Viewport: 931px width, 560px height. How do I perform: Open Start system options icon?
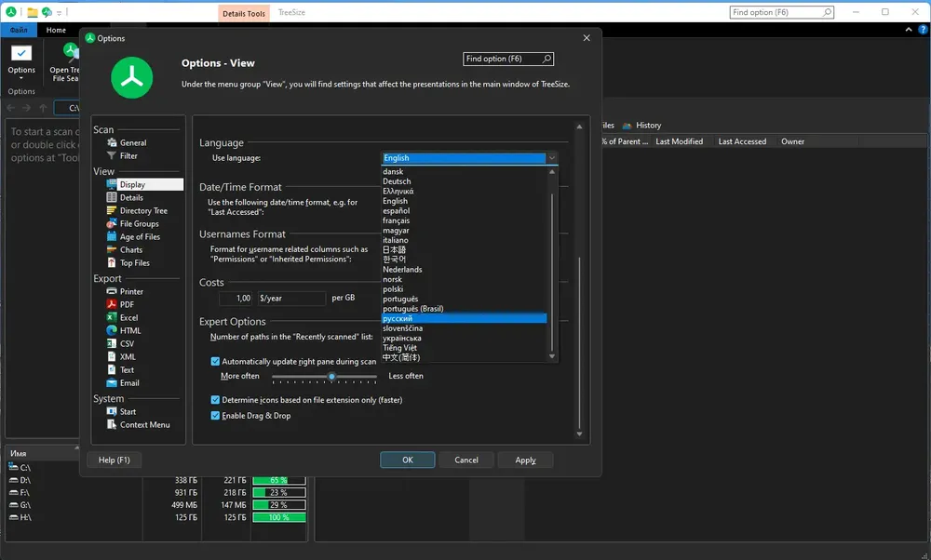(x=112, y=411)
